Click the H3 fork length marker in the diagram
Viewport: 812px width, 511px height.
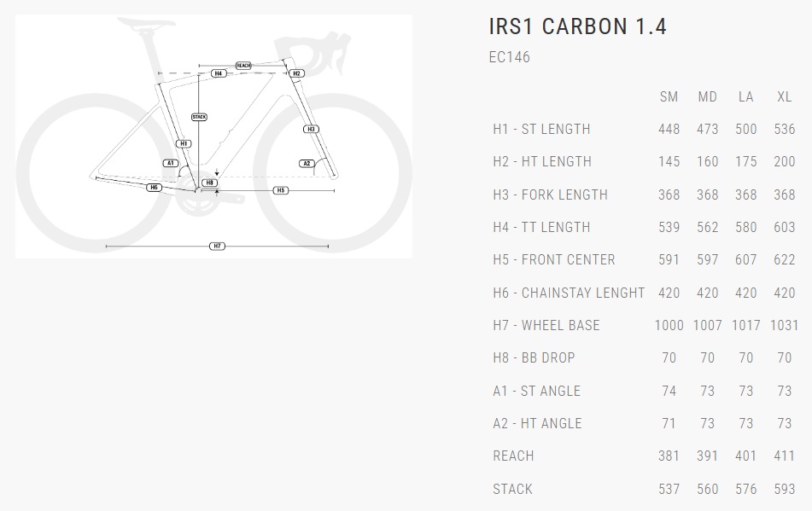pyautogui.click(x=311, y=130)
